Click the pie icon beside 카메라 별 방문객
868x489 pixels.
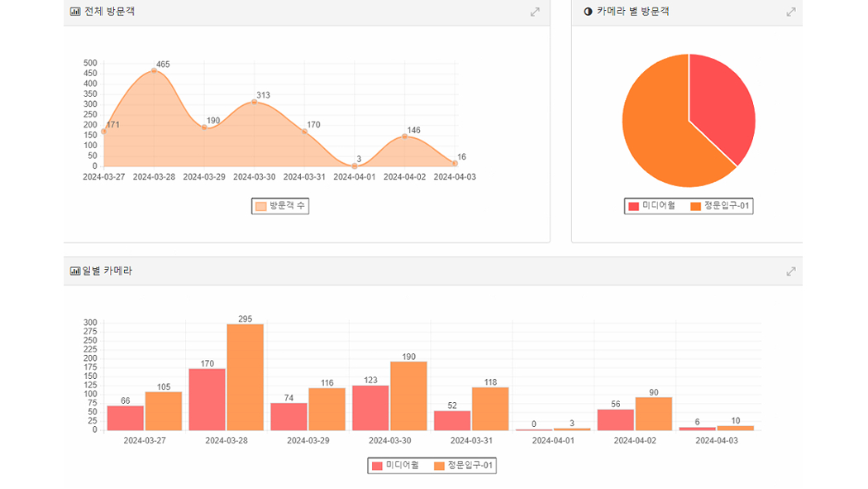pyautogui.click(x=588, y=12)
